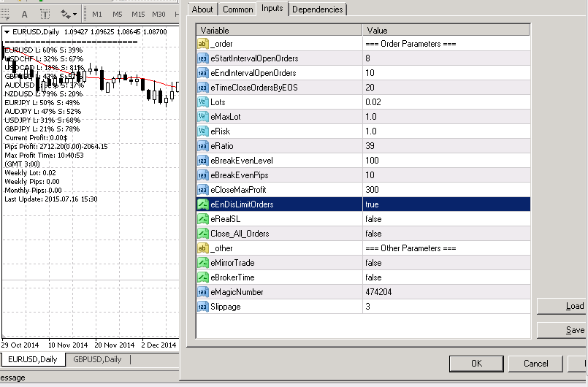The image size is (588, 387).
Task: Switch to EURUSD,Daily chart tab
Action: pos(33,359)
